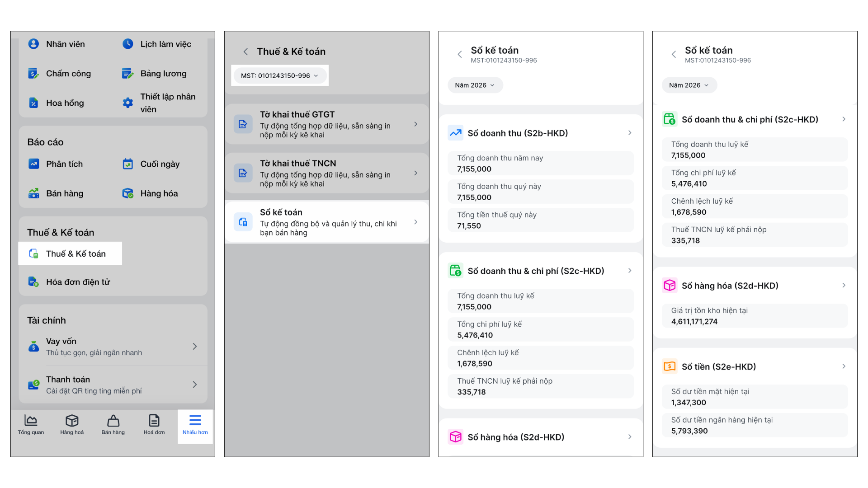Open Tờ khai thuế GTGT entry
Viewport: 868px width, 488px height.
[326, 124]
